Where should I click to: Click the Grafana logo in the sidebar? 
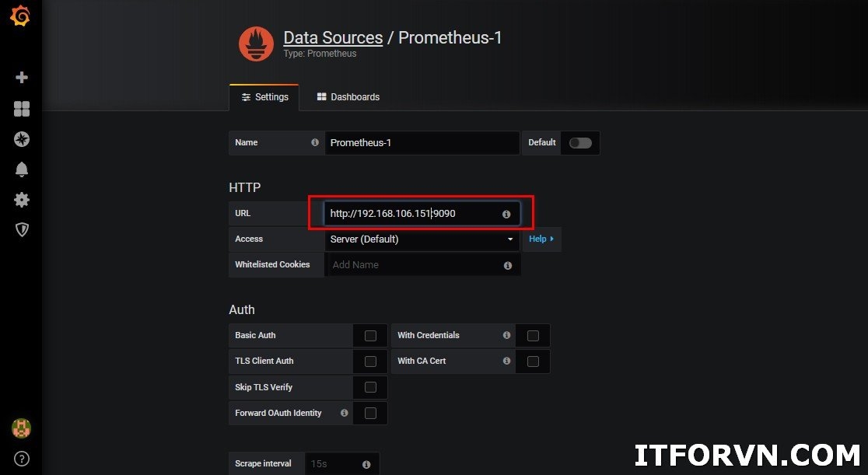click(21, 15)
